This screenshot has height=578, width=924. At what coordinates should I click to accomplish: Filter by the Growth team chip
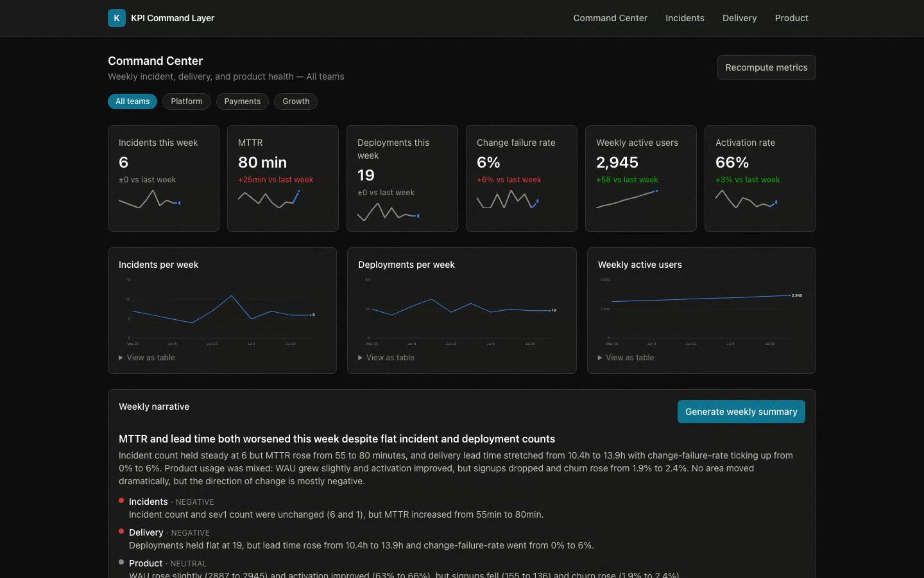point(296,101)
